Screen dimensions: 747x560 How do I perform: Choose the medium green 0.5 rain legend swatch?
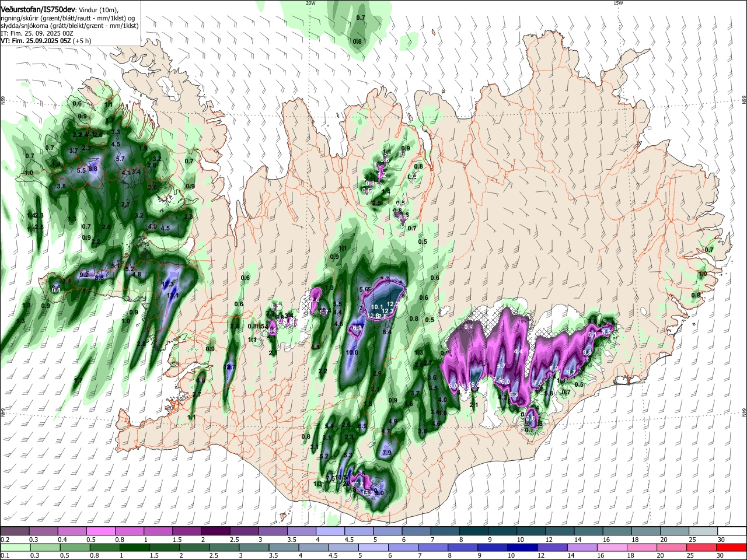tap(75, 548)
